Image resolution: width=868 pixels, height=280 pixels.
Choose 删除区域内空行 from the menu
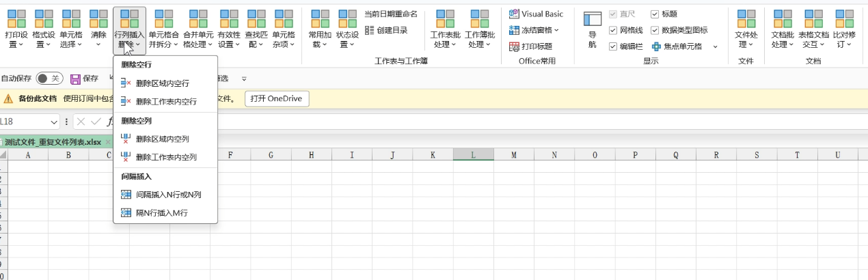click(165, 83)
